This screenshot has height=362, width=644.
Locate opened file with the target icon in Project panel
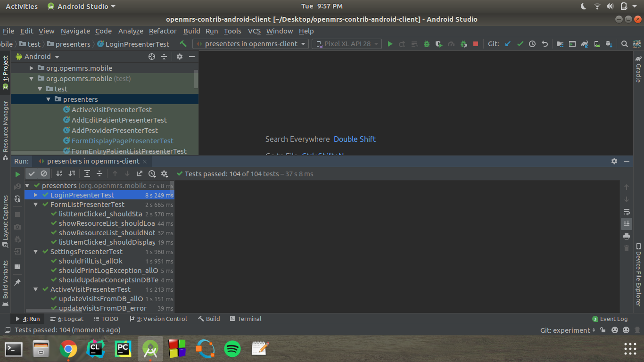[152, 57]
